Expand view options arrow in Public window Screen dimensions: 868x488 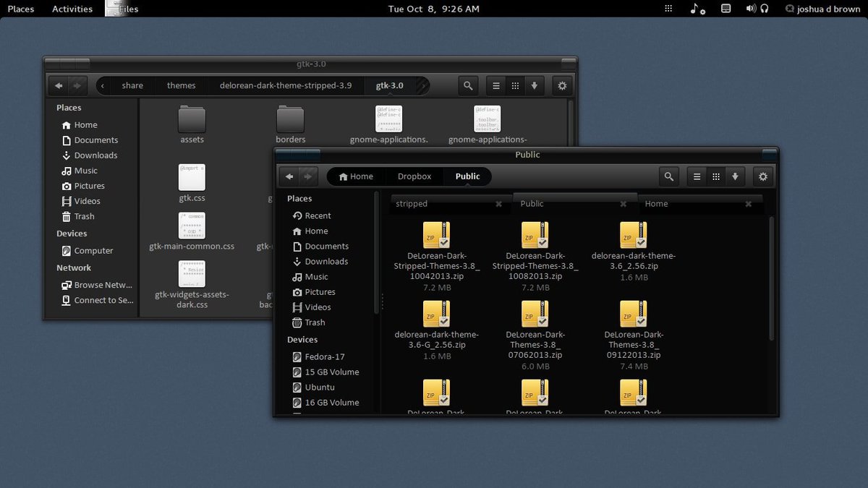(735, 176)
